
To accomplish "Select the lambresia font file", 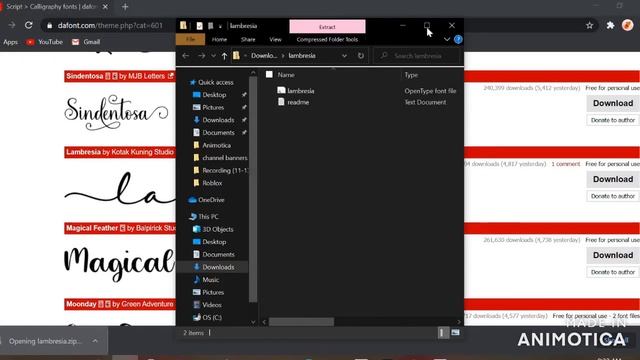I will pyautogui.click(x=300, y=91).
